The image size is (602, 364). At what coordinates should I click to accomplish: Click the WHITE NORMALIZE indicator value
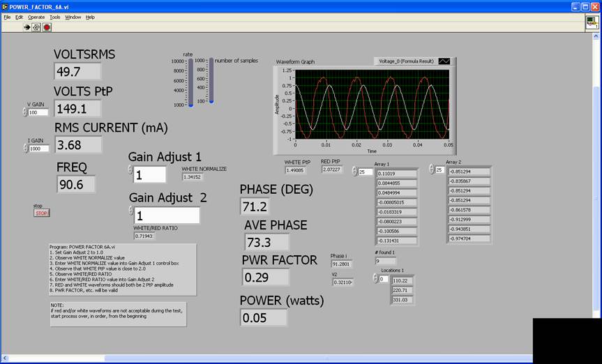193,176
